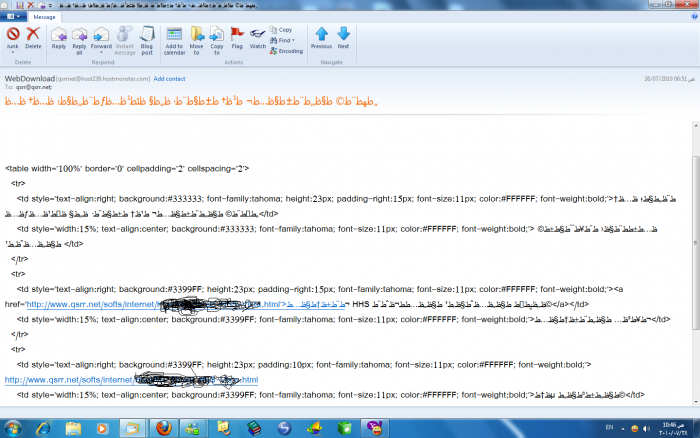Image resolution: width=700 pixels, height=438 pixels.
Task: Open Firefox from the Windows taskbar
Action: click(x=160, y=428)
